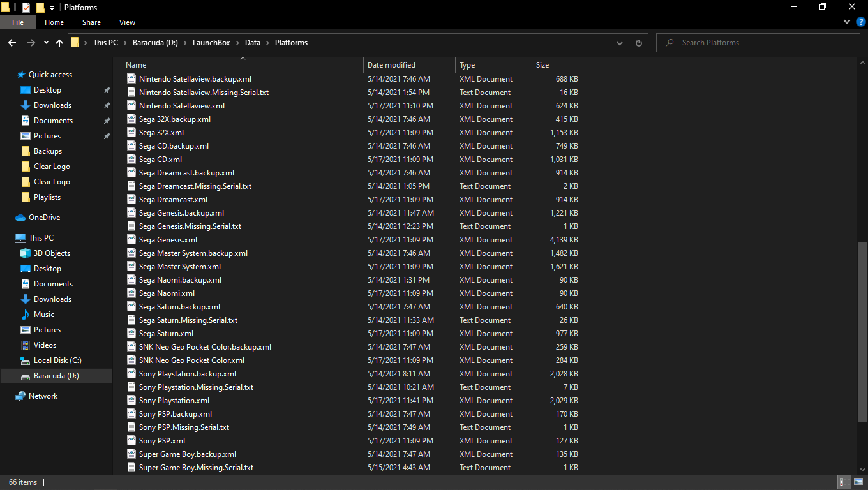Open recent locations dropdown arrow
This screenshot has width=868, height=490.
point(46,43)
